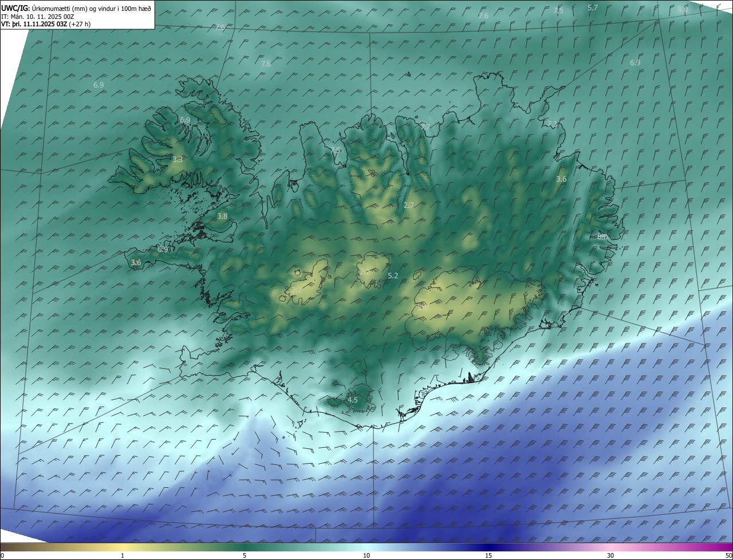The image size is (733, 560).
Task: Click the 5.7 precipitation value label
Action: tap(593, 8)
